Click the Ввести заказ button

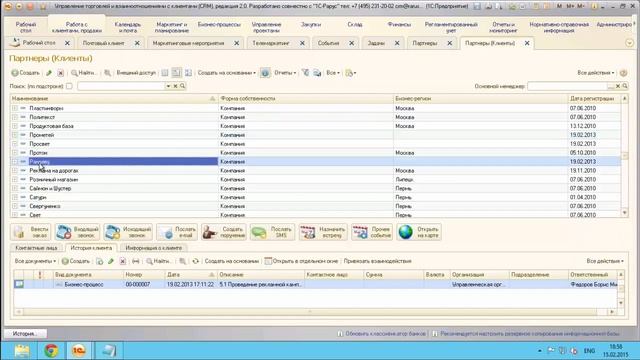(31, 232)
